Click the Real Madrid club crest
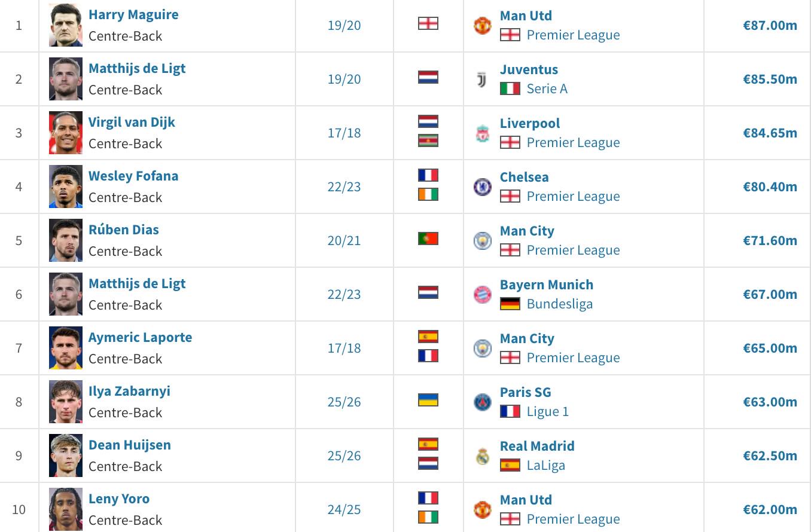The image size is (811, 532). (x=482, y=456)
